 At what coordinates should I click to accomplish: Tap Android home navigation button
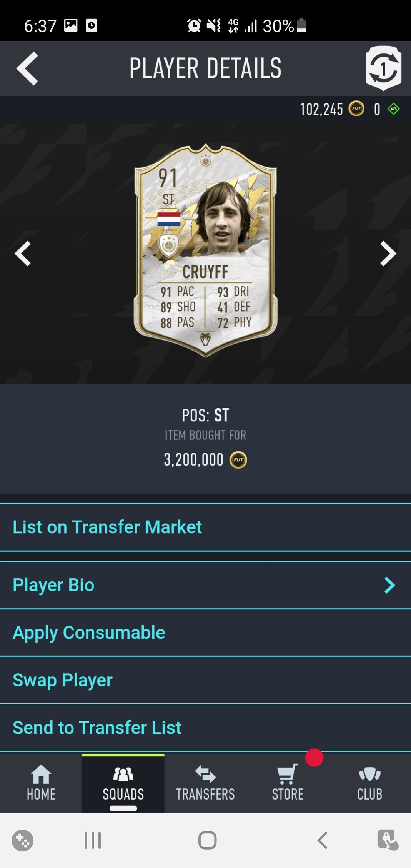click(207, 840)
